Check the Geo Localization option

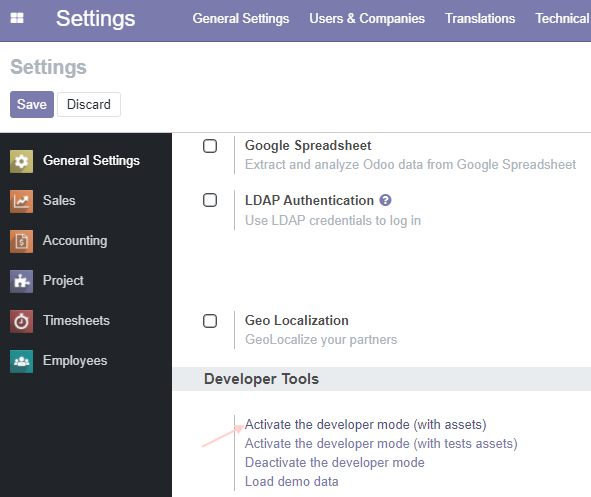pyautogui.click(x=210, y=321)
